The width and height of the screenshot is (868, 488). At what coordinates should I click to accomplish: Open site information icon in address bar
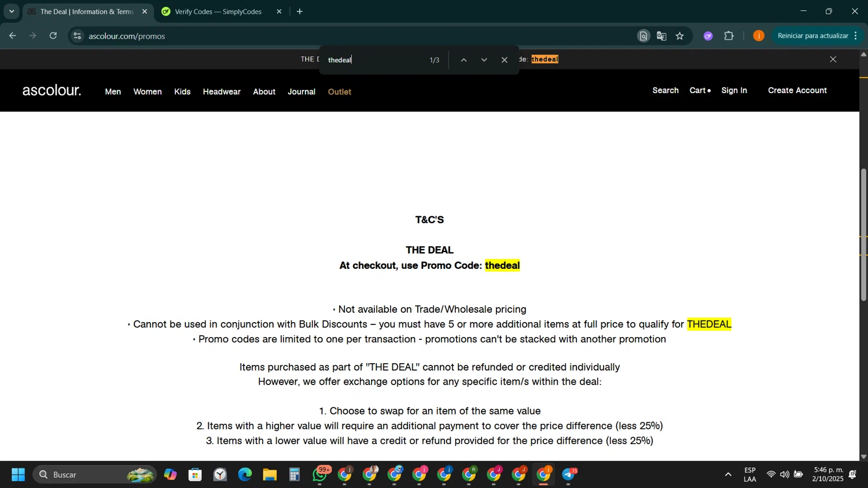click(x=78, y=36)
